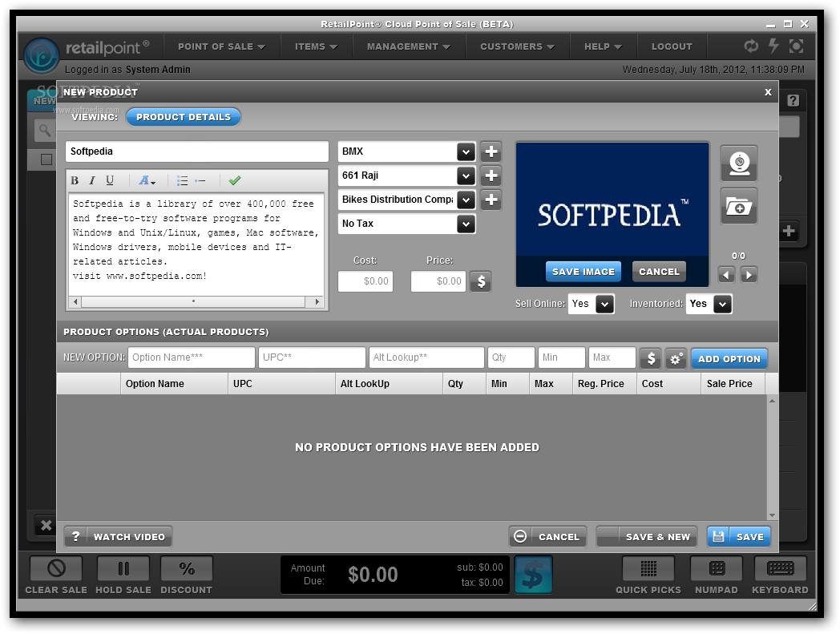The width and height of the screenshot is (840, 634).
Task: Close the New Product dialog with X
Action: (x=768, y=92)
